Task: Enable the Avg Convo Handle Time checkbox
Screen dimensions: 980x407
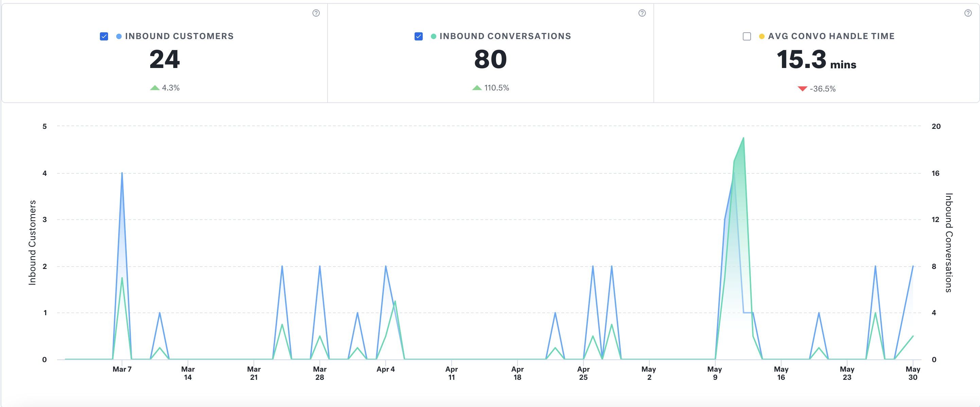Action: click(x=747, y=36)
